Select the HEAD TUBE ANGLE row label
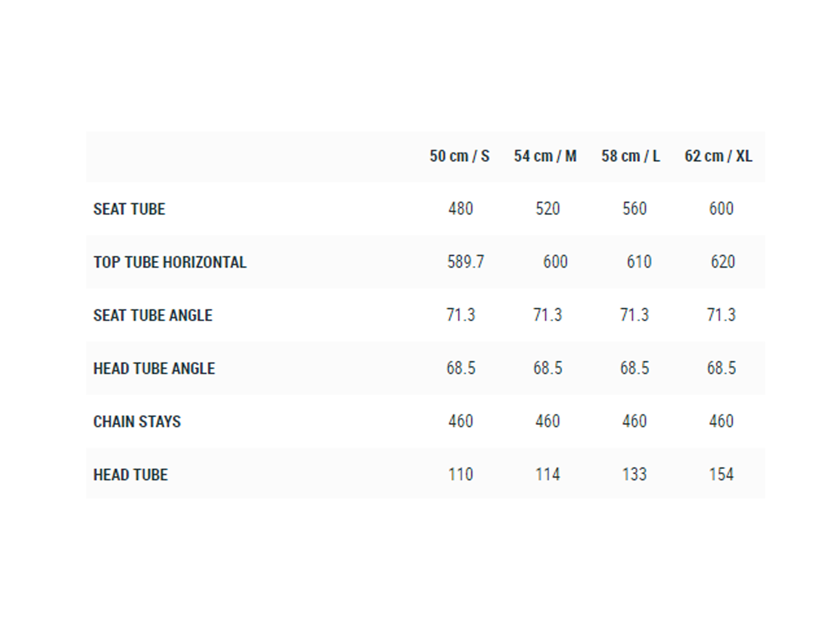 [154, 368]
